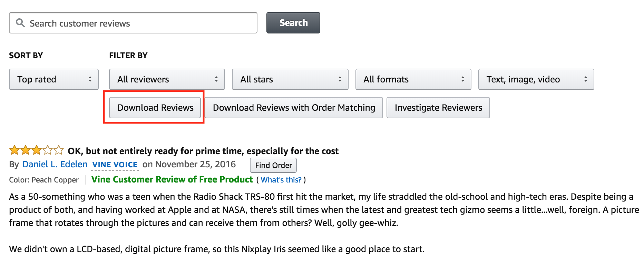The width and height of the screenshot is (644, 267).
Task: Click the magnifying glass search icon
Action: (20, 23)
